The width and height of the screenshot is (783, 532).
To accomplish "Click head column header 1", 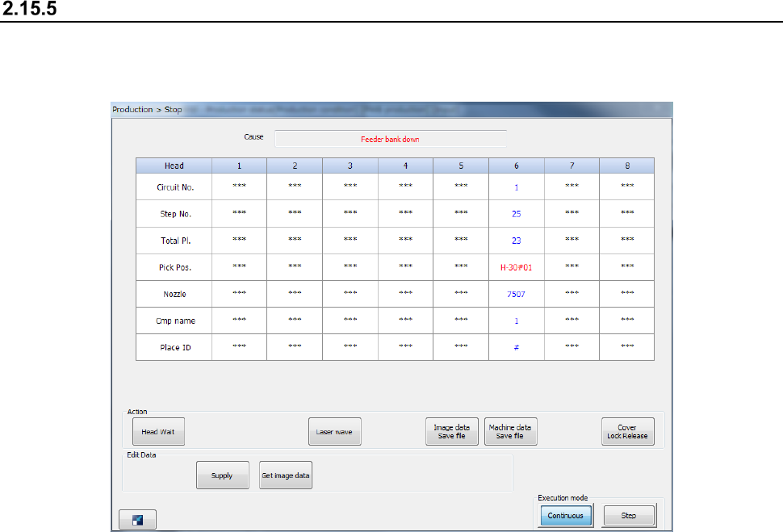I will [239, 165].
